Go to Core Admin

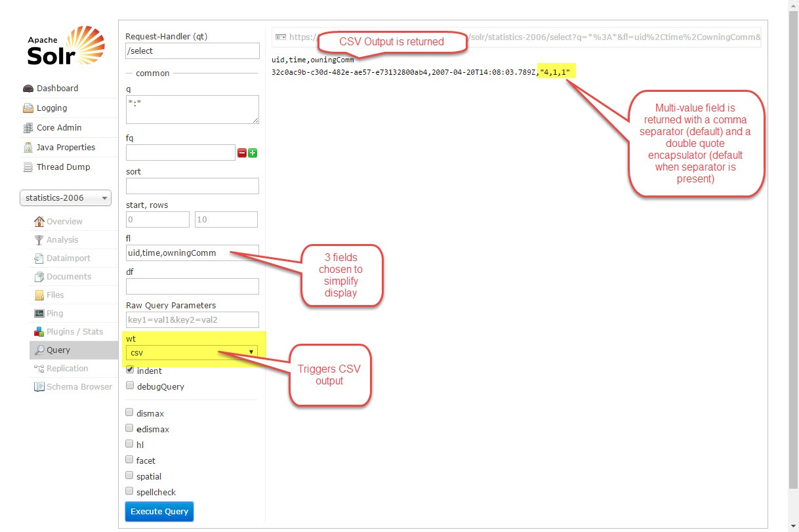coord(58,128)
